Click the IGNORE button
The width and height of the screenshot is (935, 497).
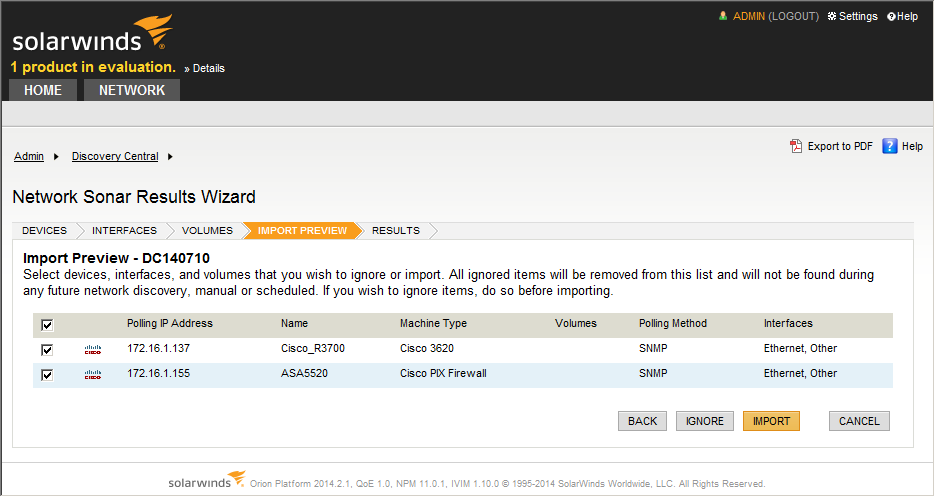click(x=705, y=421)
